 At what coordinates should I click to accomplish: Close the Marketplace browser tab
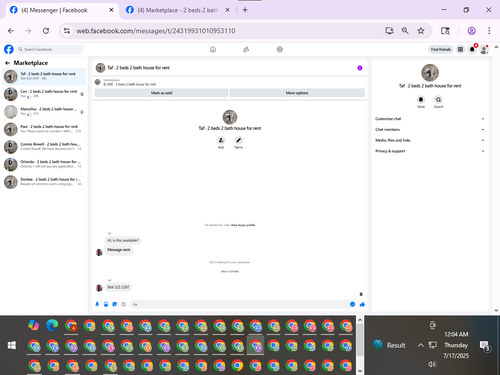coord(227,10)
